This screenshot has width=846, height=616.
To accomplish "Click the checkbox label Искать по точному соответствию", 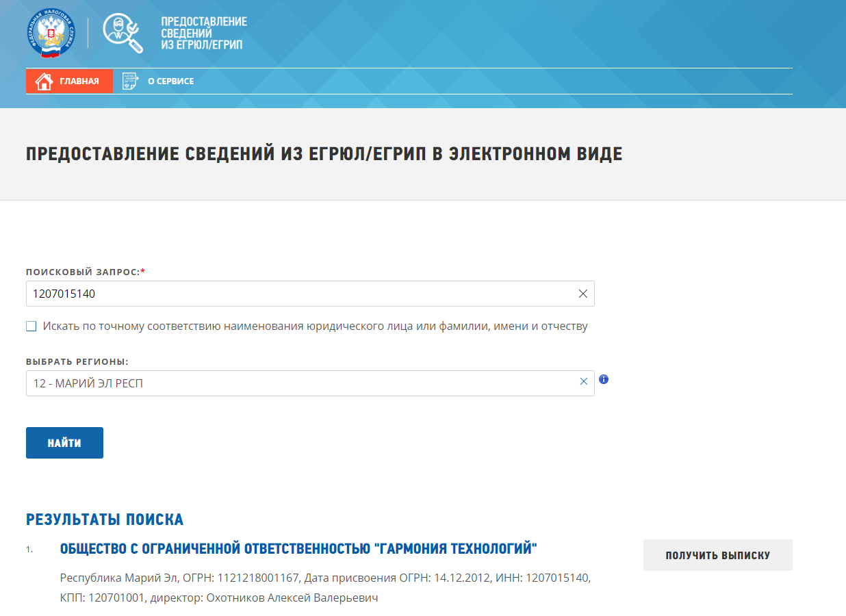I will coord(316,326).
